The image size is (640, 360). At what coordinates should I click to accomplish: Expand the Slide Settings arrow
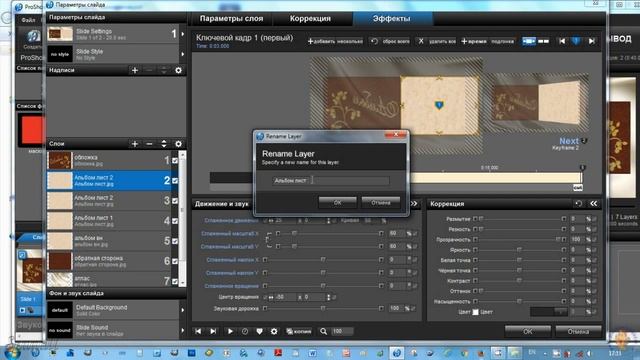[183, 33]
